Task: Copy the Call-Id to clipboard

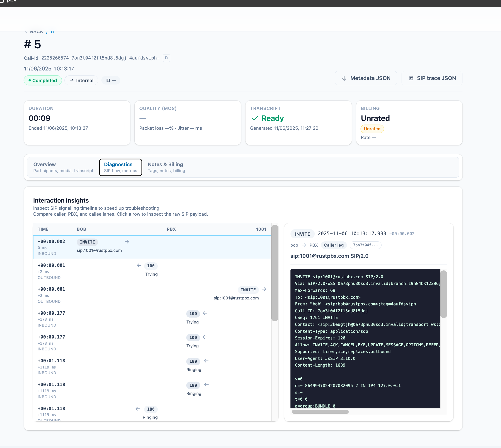Action: 166,58
